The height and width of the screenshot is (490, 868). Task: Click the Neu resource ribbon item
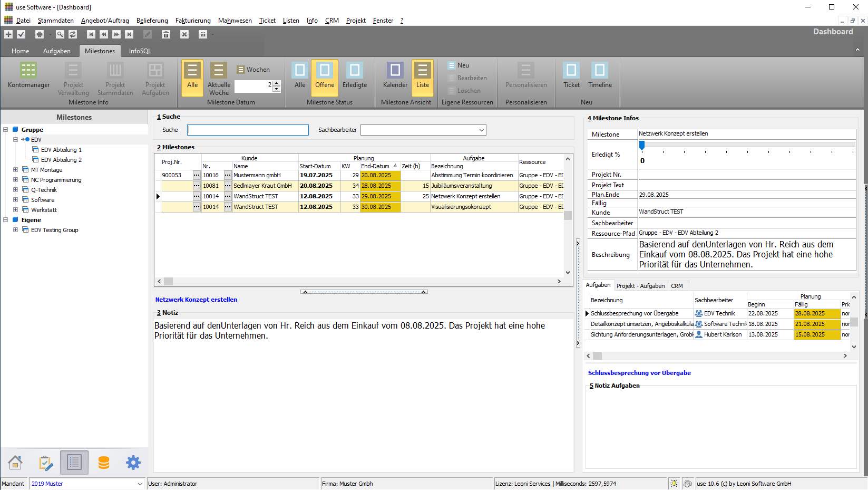click(459, 65)
